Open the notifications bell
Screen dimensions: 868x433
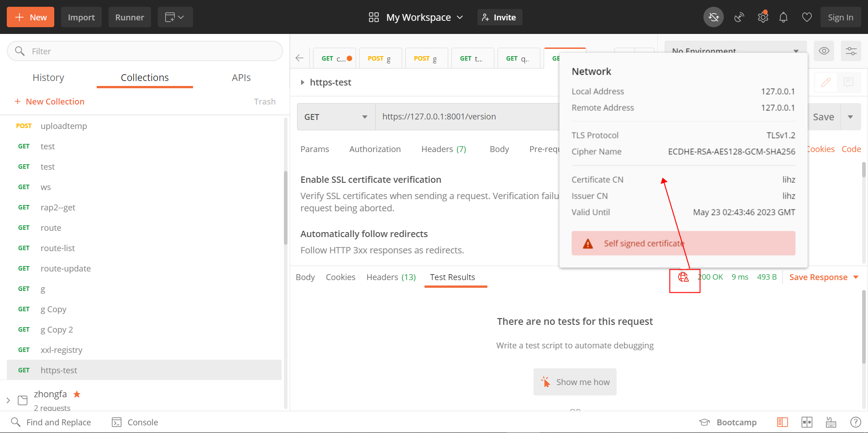783,17
